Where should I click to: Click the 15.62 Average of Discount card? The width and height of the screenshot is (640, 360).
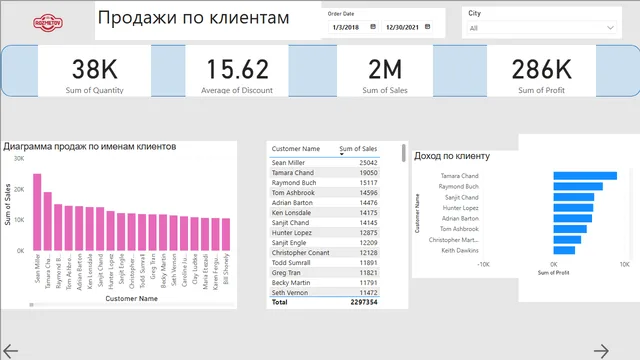pos(237,71)
